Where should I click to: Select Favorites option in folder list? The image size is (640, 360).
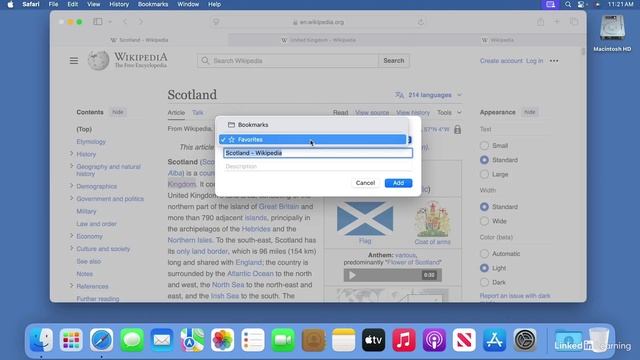(313, 140)
